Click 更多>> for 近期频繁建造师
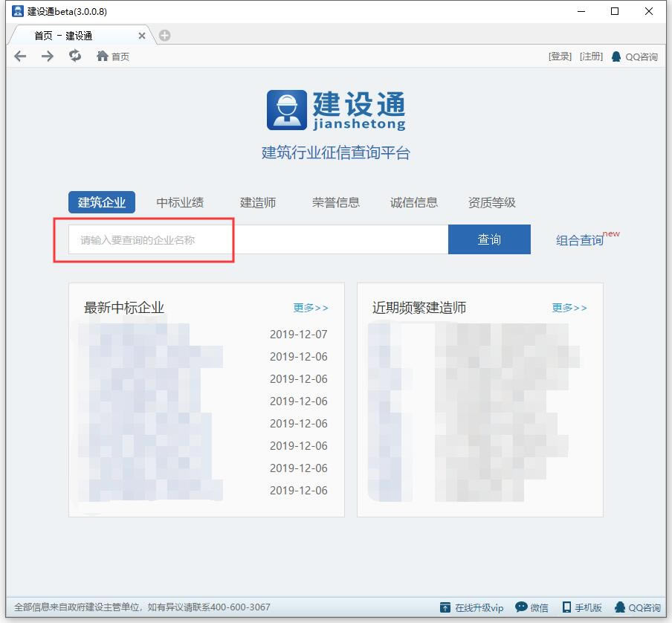 pyautogui.click(x=569, y=308)
